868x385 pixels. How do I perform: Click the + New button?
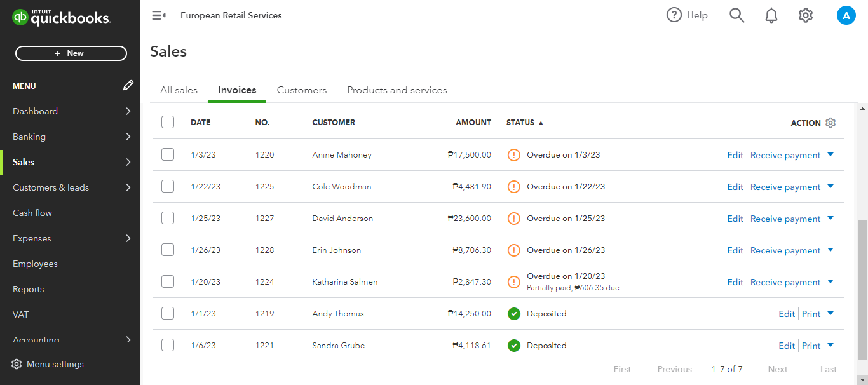tap(71, 53)
